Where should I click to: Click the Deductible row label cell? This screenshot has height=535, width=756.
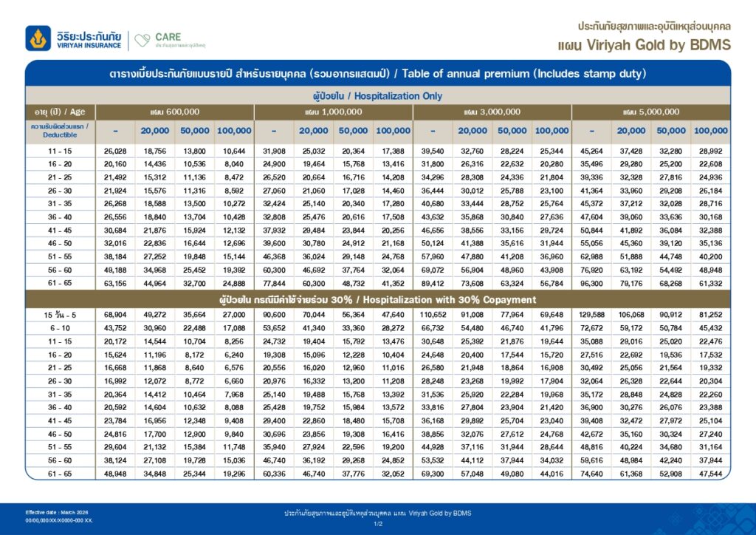pos(61,131)
